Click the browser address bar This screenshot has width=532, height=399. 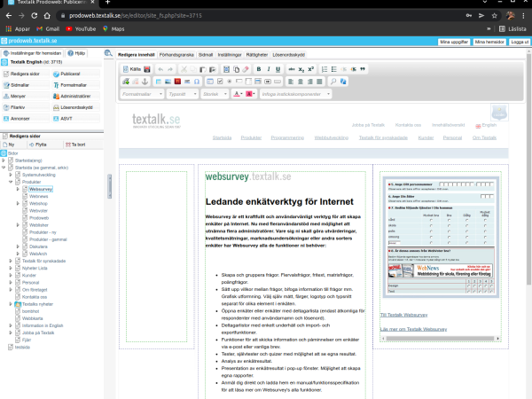(262, 16)
